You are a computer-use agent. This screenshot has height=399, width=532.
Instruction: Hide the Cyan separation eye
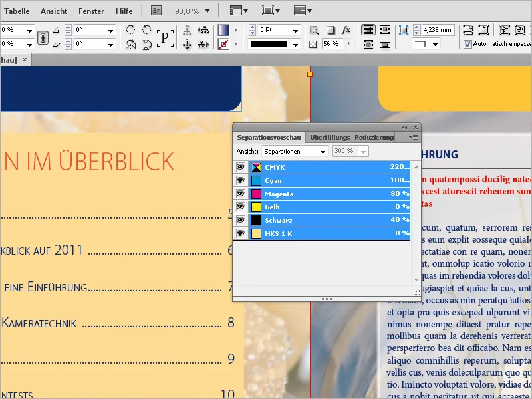coord(241,180)
